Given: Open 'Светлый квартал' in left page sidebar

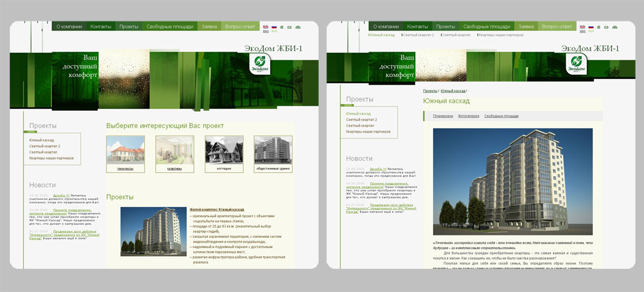Looking at the screenshot, I should tap(43, 152).
